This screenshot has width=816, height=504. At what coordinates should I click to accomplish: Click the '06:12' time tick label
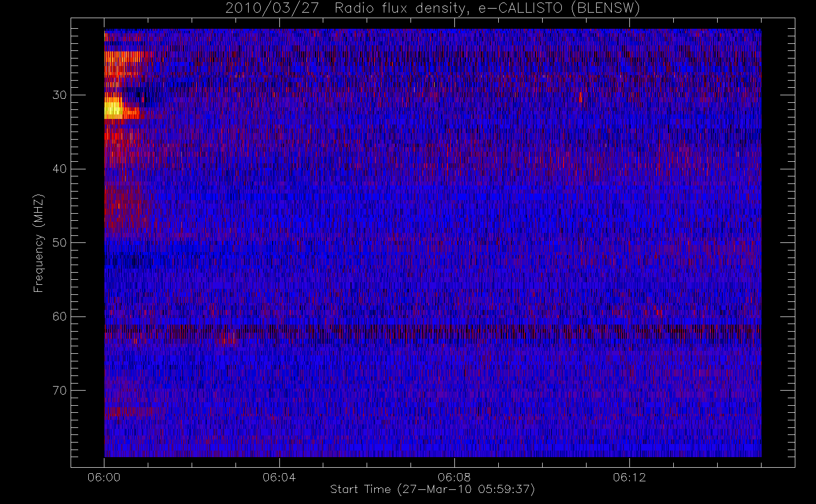coord(629,477)
